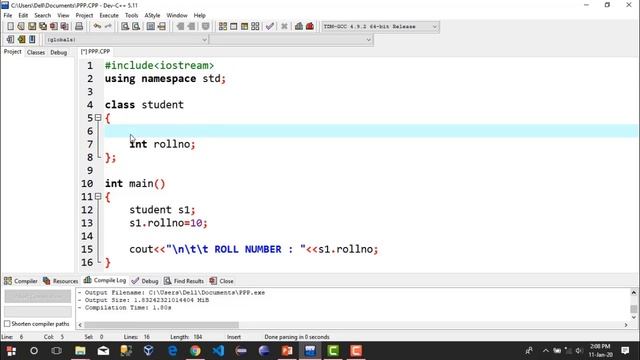The width and height of the screenshot is (640, 360).
Task: Click the compile log scroll right arrow
Action: (626, 325)
